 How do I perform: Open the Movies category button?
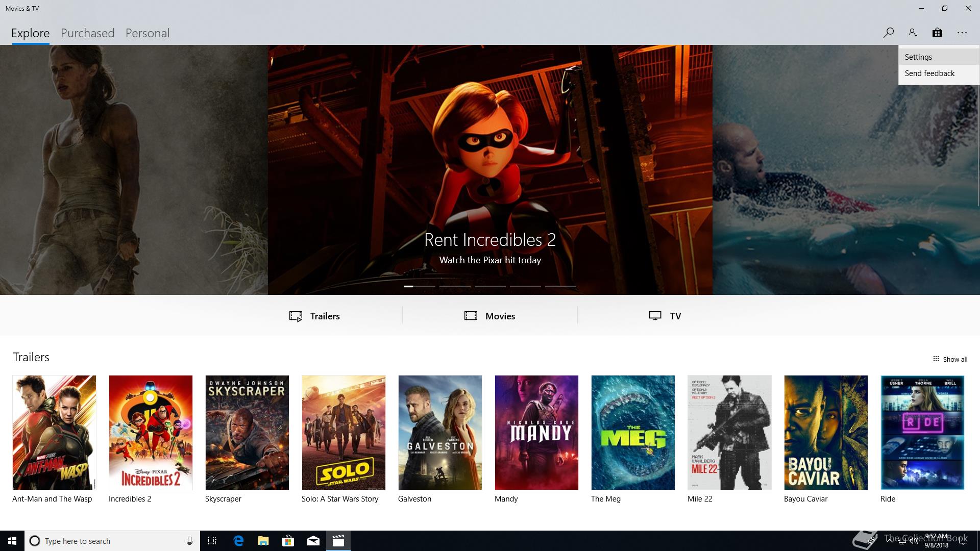click(490, 316)
